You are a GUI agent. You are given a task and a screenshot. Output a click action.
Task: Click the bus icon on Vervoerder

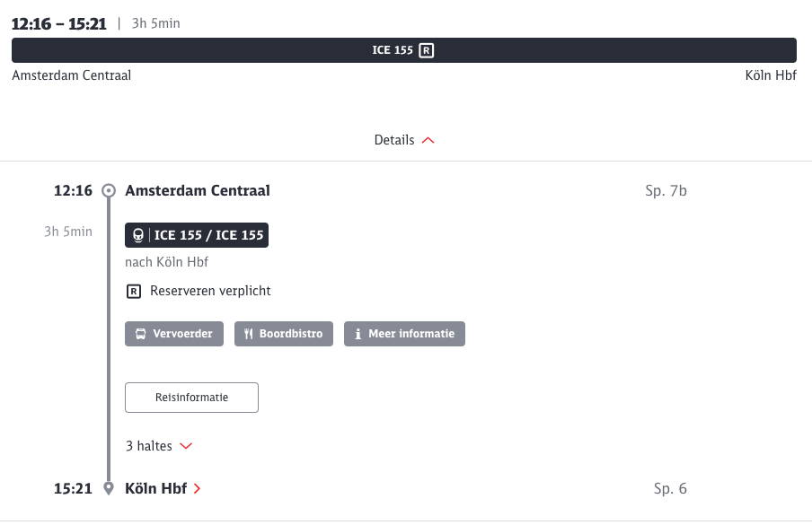coord(141,334)
